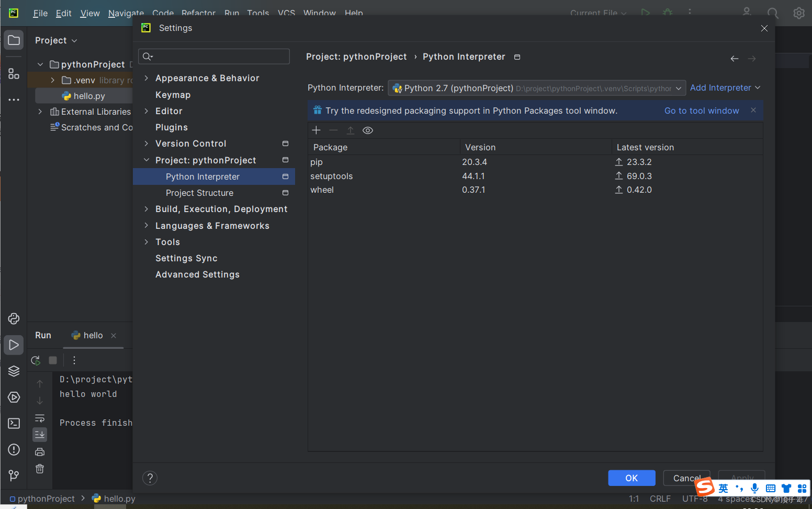This screenshot has width=812, height=509.
Task: Print the Run console output
Action: click(40, 452)
